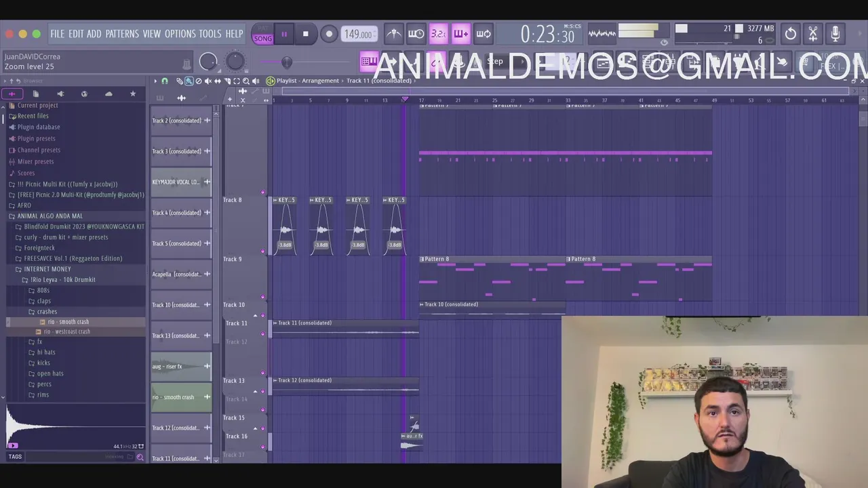Click Playlist - Arrangement breadcrumb title
Image resolution: width=868 pixels, height=488 pixels.
coord(308,81)
